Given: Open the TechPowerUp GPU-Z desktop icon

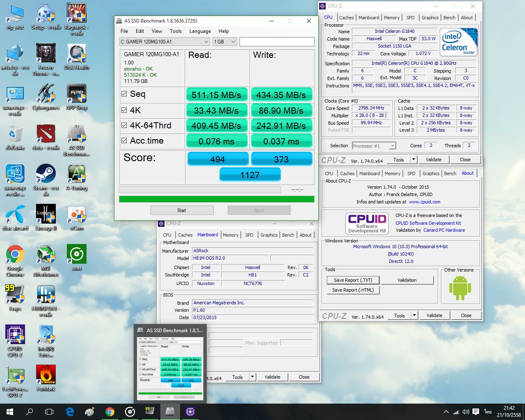Looking at the screenshot, I should tap(15, 375).
